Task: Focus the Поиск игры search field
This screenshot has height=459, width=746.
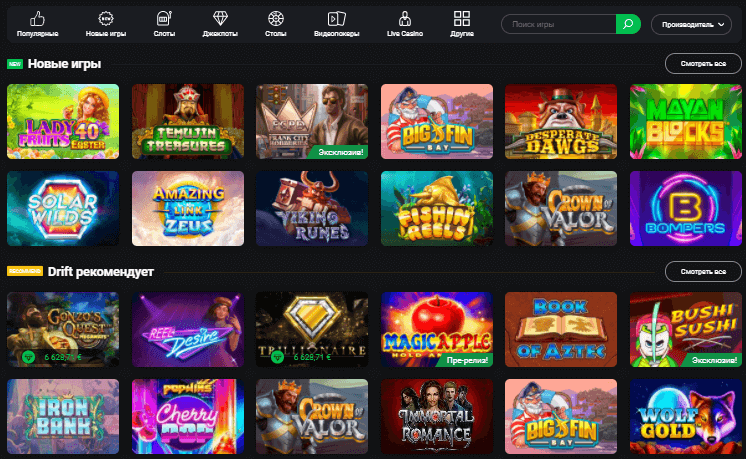Action: click(x=559, y=24)
